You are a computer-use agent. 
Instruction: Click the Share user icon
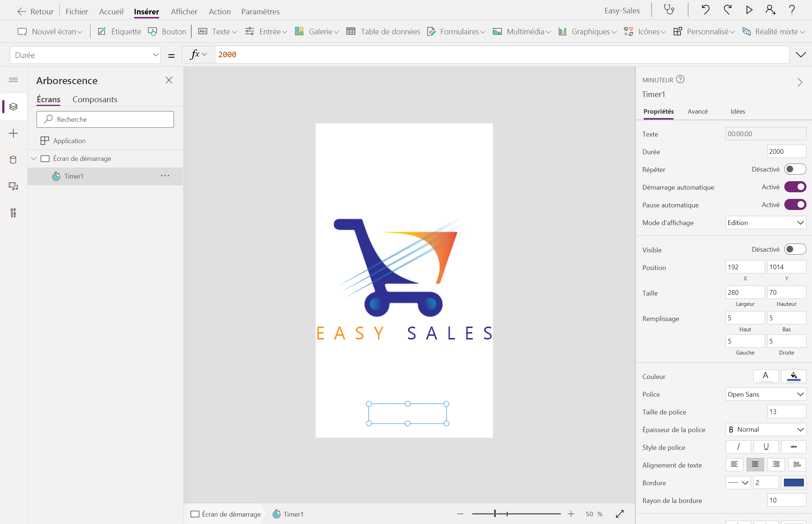click(x=770, y=10)
